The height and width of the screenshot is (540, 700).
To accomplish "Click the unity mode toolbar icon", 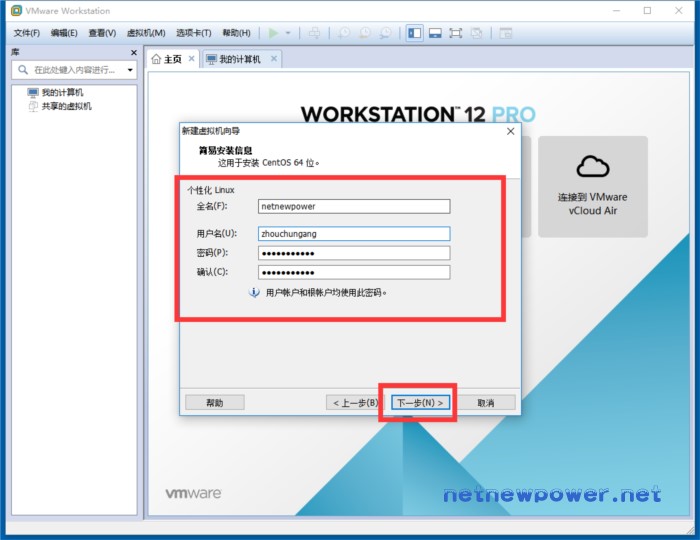I will pos(477,33).
